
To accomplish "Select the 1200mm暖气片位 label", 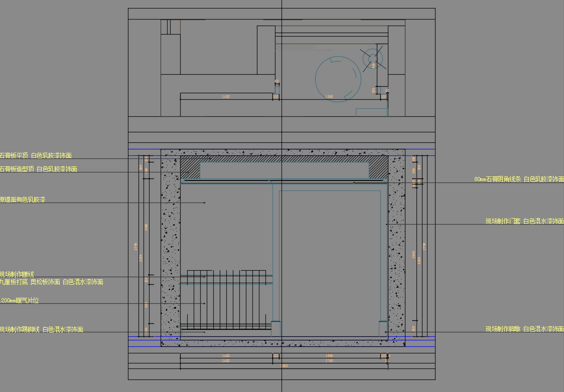I will [x=20, y=301].
